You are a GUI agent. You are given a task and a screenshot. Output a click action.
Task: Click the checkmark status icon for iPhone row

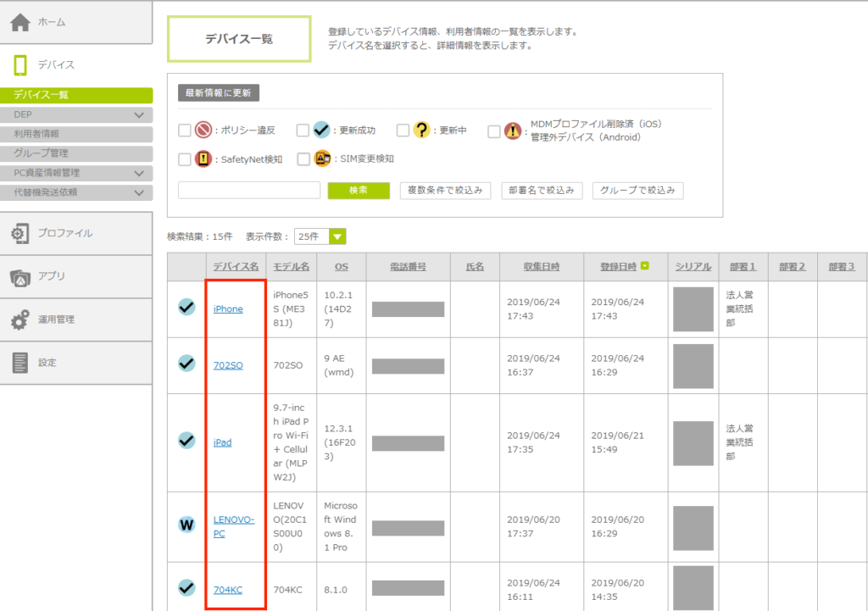click(x=187, y=308)
